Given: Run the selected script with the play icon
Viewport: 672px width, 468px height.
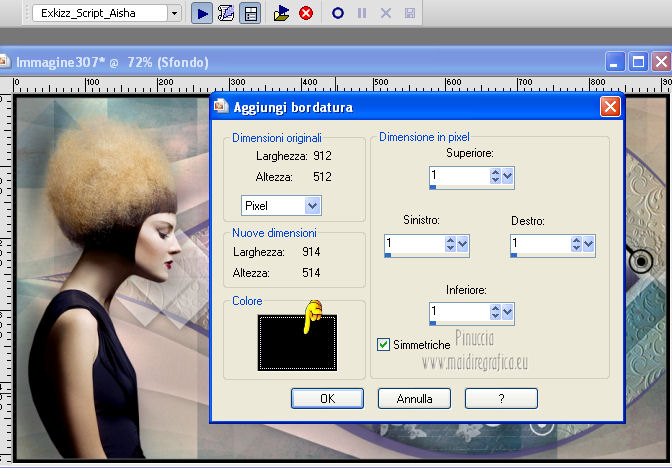Looking at the screenshot, I should [202, 13].
